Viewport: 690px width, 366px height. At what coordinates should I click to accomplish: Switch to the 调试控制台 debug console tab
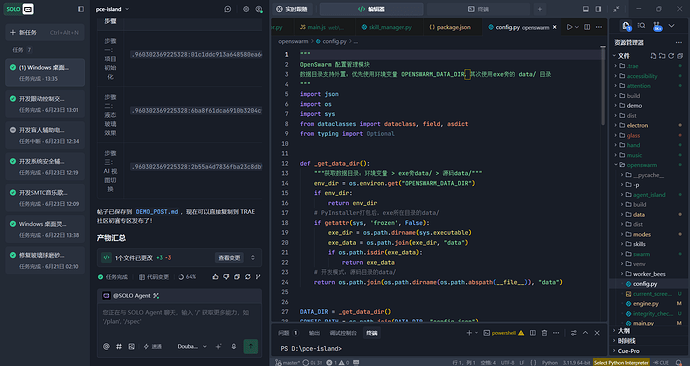(343, 333)
